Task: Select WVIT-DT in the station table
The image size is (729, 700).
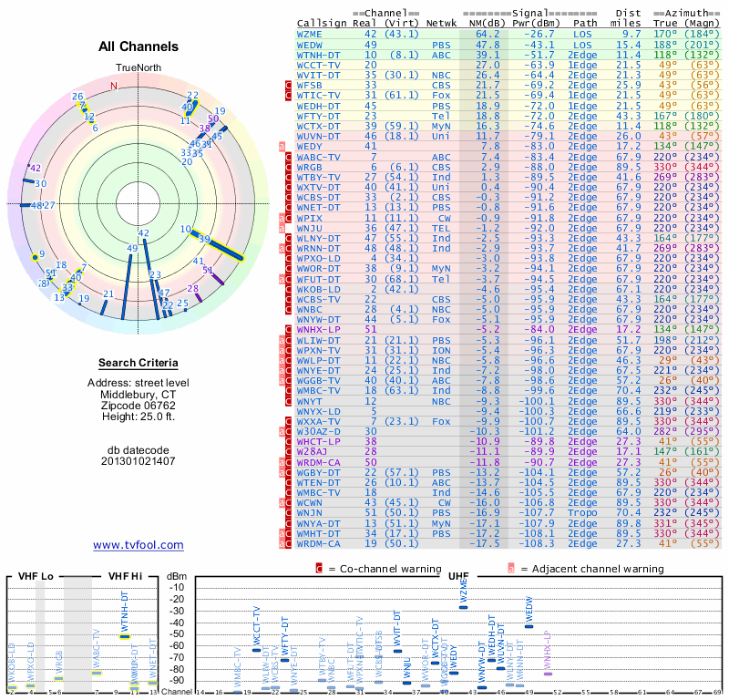Action: 318,76
